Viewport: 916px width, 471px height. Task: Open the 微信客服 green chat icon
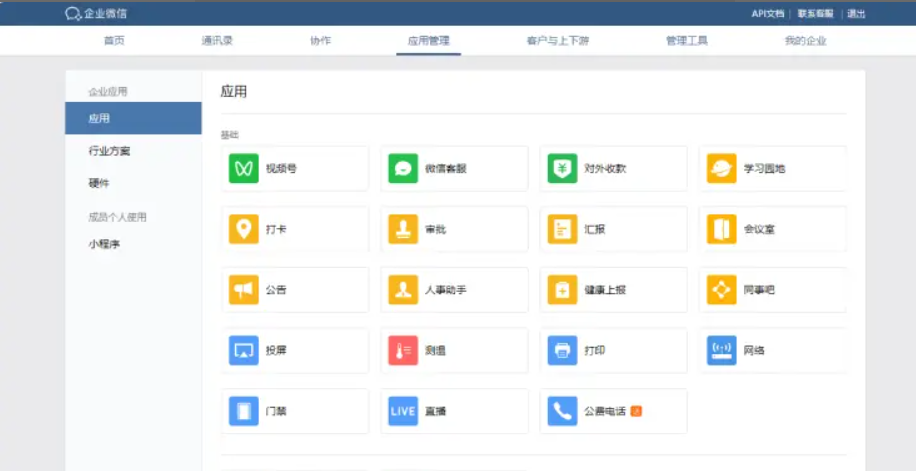[x=403, y=168]
